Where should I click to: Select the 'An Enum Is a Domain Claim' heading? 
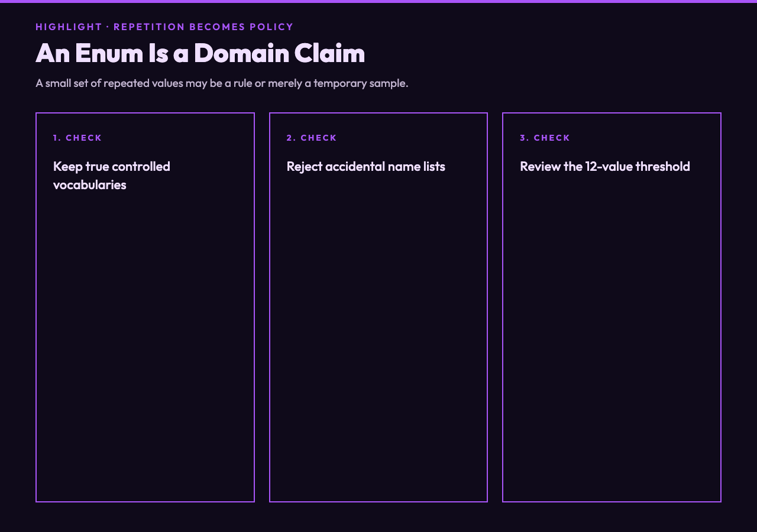pos(200,53)
